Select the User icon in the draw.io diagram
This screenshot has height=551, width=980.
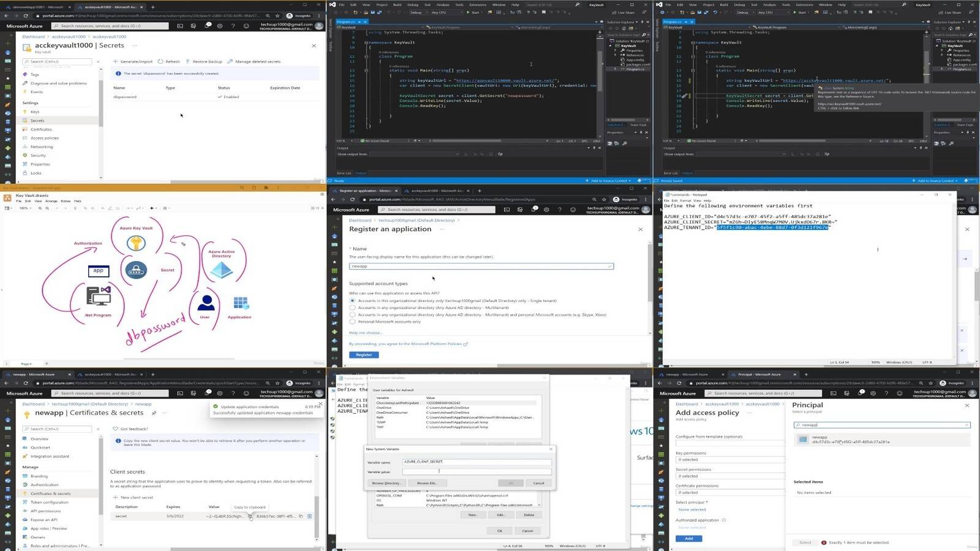[x=206, y=303]
